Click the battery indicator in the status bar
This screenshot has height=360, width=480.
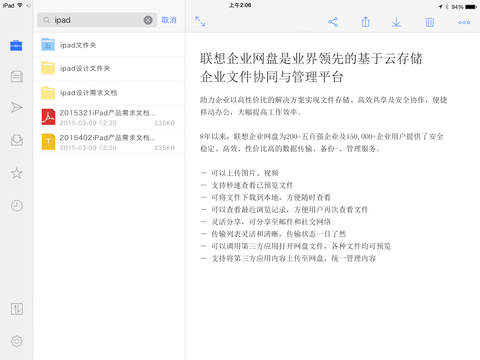(x=471, y=6)
